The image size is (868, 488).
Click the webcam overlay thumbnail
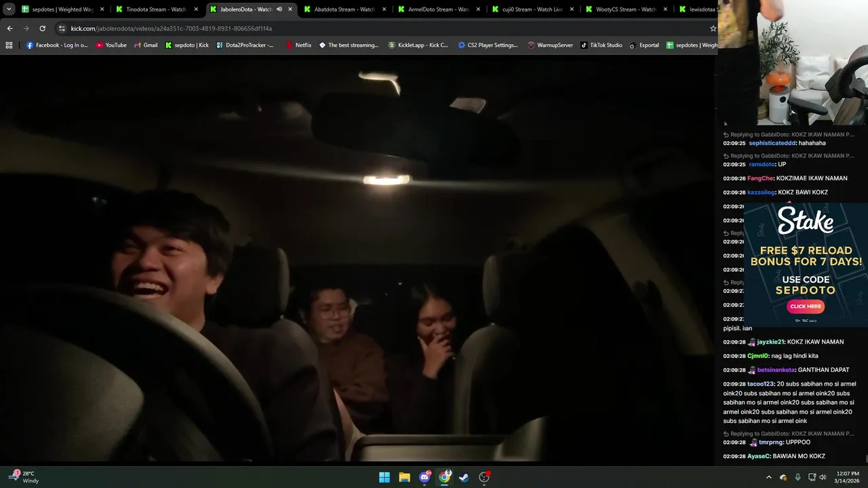(793, 62)
